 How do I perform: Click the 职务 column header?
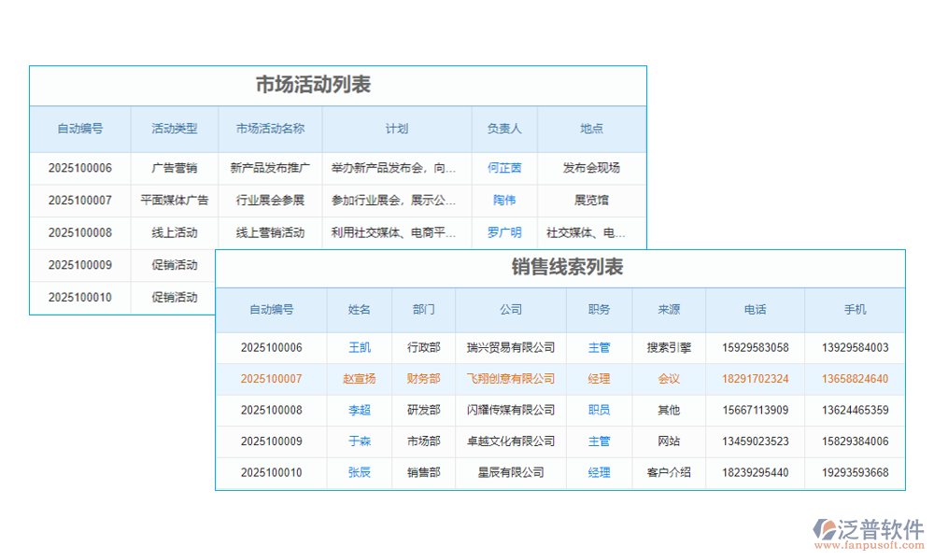(599, 309)
